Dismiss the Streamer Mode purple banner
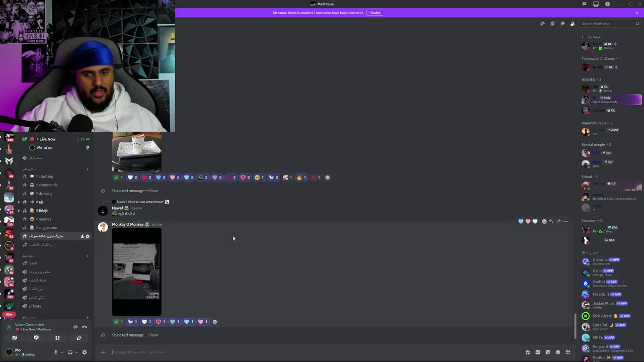The height and width of the screenshot is (362, 644). click(x=637, y=13)
